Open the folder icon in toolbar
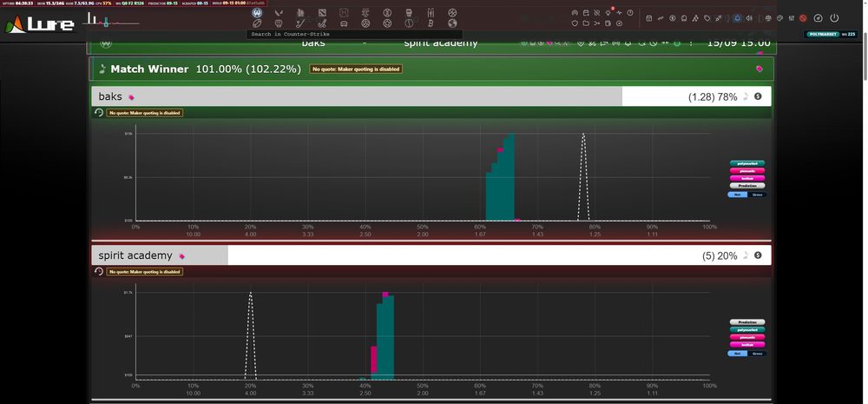868x404 pixels. 586,23
